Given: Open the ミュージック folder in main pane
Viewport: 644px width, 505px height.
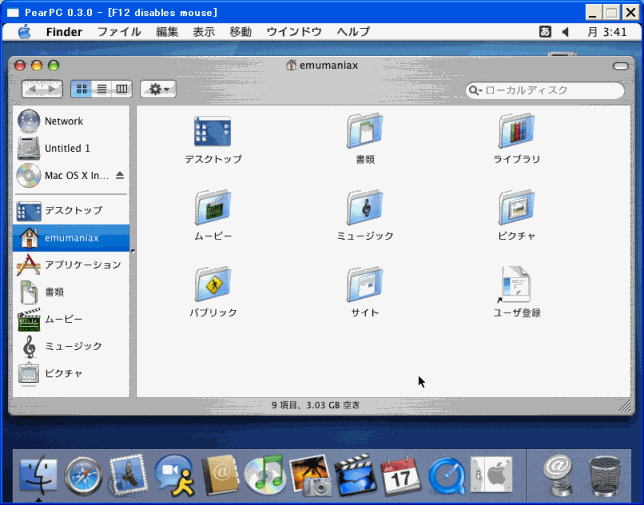Looking at the screenshot, I should (x=364, y=207).
